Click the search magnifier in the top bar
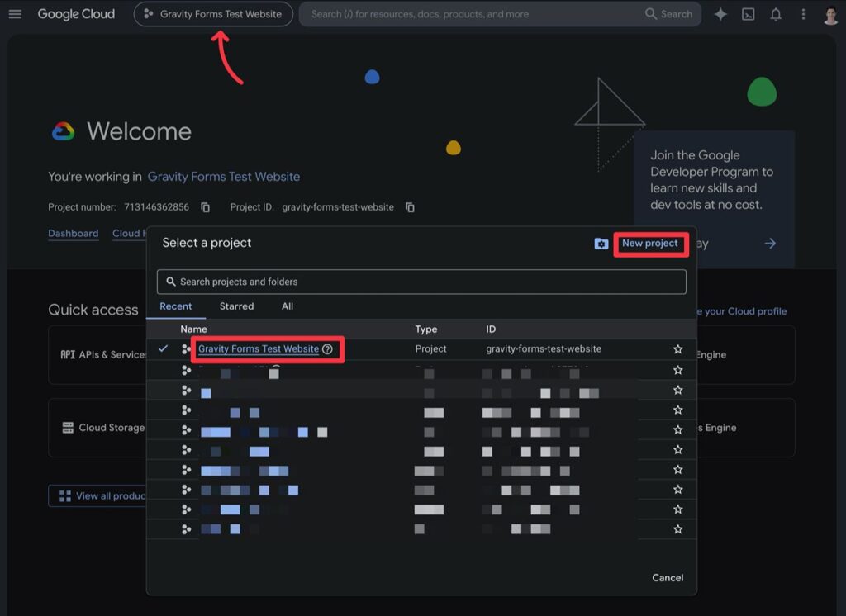 [x=651, y=14]
